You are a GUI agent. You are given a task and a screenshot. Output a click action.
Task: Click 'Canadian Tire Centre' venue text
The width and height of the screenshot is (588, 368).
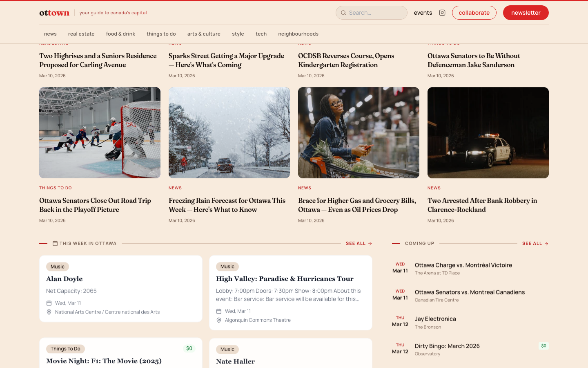click(437, 300)
